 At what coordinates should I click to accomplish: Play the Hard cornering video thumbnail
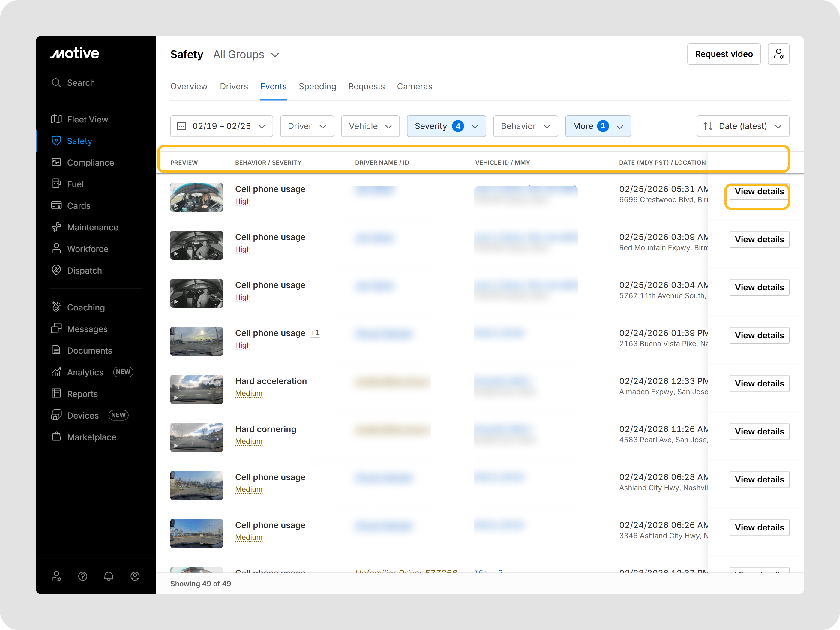pos(196,437)
